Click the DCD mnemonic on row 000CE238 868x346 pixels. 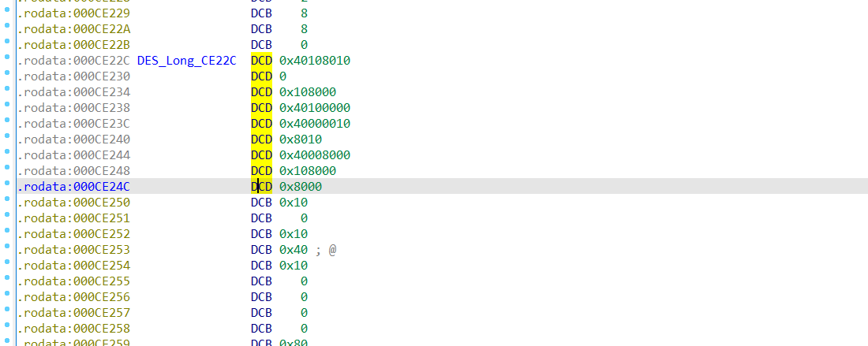click(261, 108)
